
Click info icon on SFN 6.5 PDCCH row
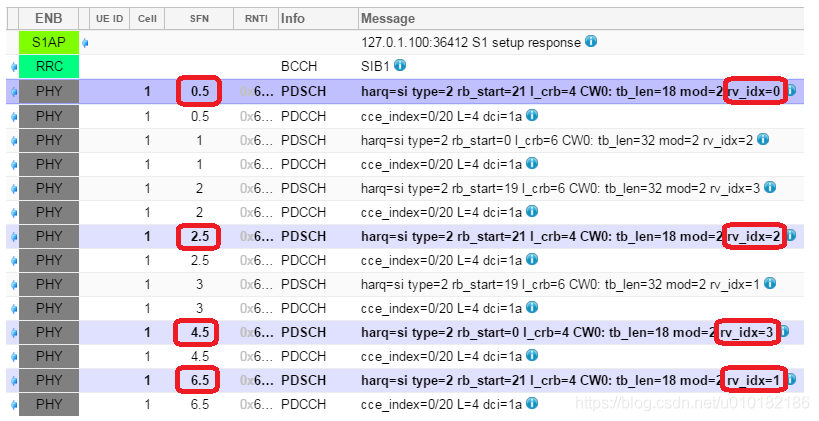(x=532, y=403)
